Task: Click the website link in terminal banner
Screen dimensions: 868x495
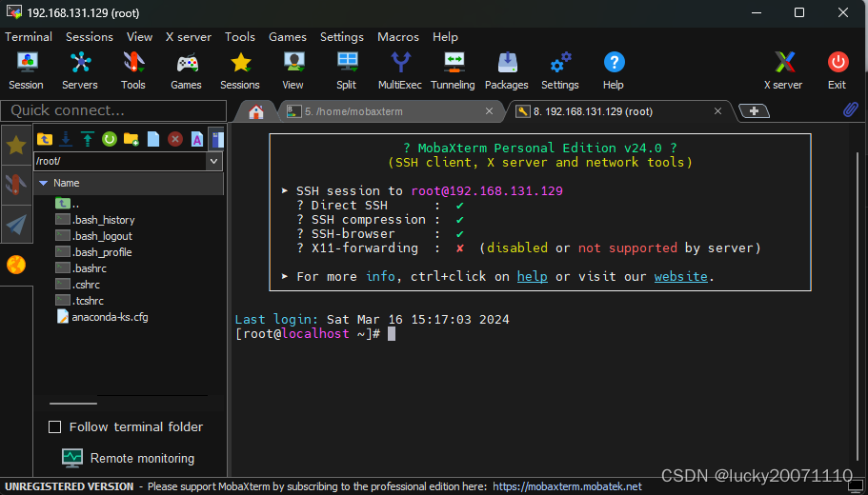Action: (681, 277)
